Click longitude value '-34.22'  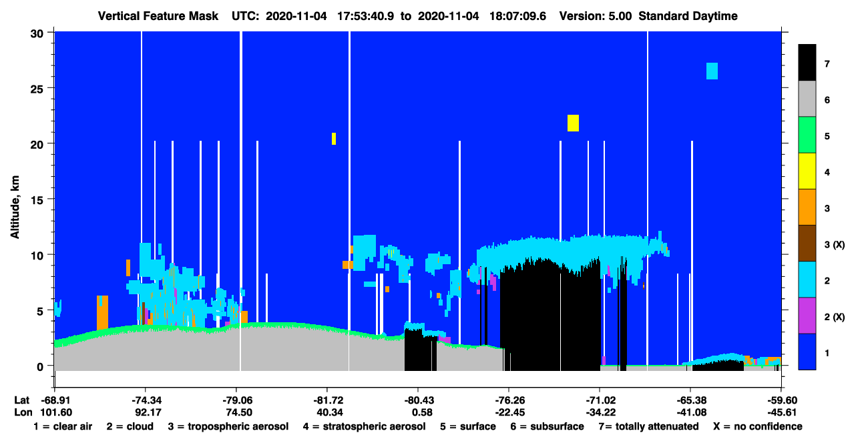click(600, 412)
